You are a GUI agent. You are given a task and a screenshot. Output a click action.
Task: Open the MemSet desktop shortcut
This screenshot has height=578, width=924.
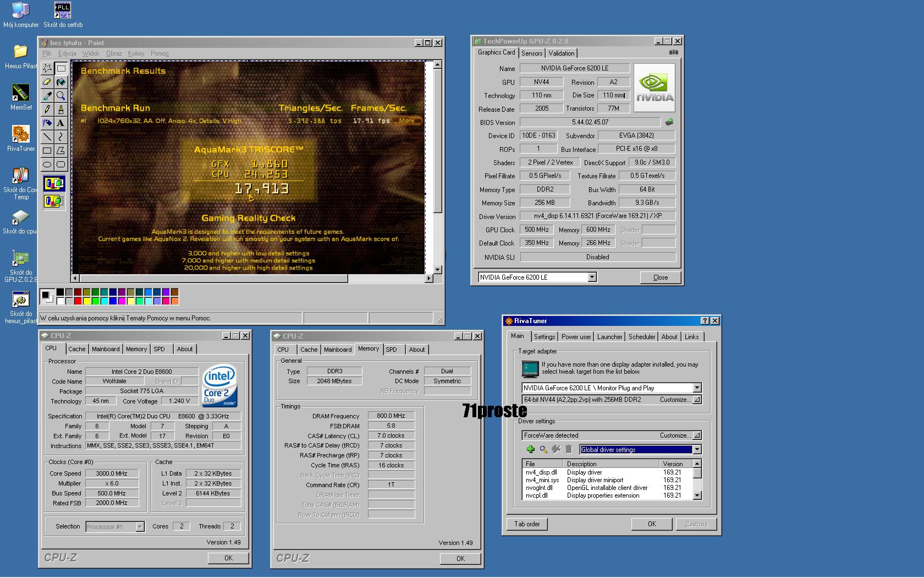[x=21, y=97]
